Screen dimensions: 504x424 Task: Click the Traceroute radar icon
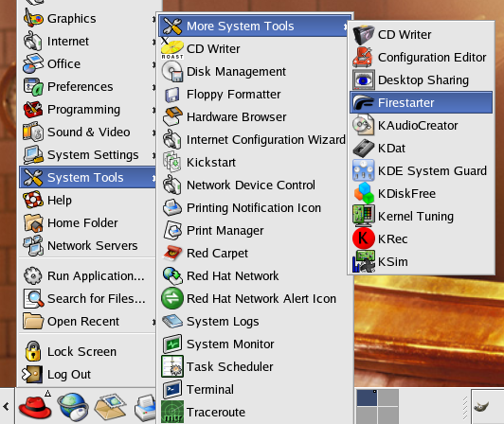pyautogui.click(x=172, y=412)
